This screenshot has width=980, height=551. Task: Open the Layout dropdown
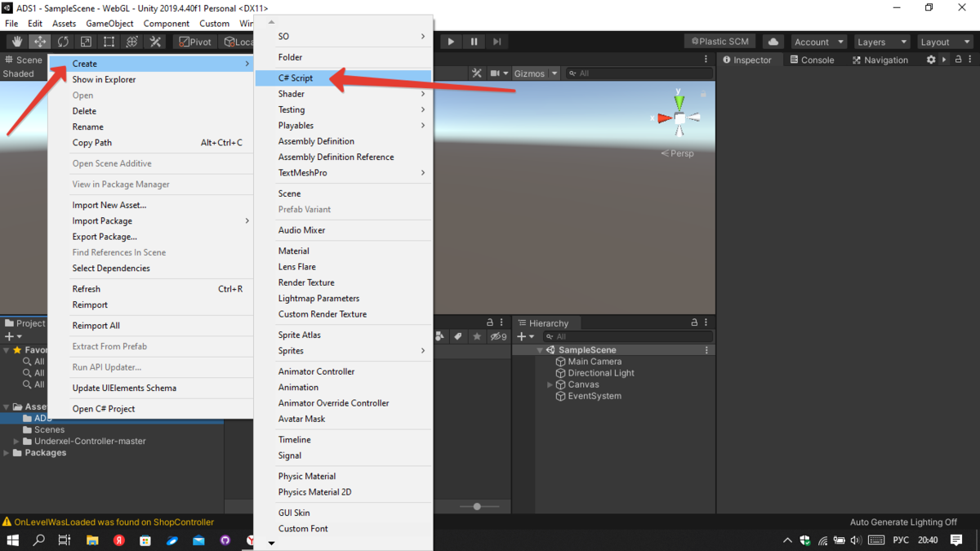click(x=945, y=42)
